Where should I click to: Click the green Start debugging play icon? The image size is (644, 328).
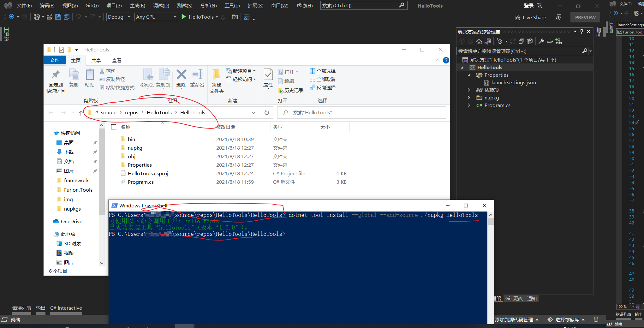point(184,17)
